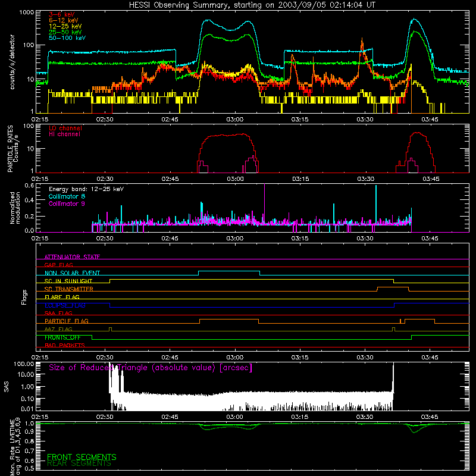
Task: Click the 0.6 tick on modulation axis
Action: point(29,185)
